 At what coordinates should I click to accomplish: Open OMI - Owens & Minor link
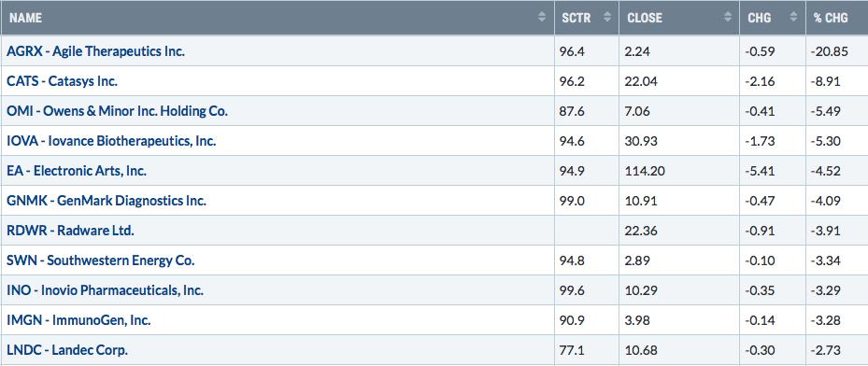click(x=118, y=111)
